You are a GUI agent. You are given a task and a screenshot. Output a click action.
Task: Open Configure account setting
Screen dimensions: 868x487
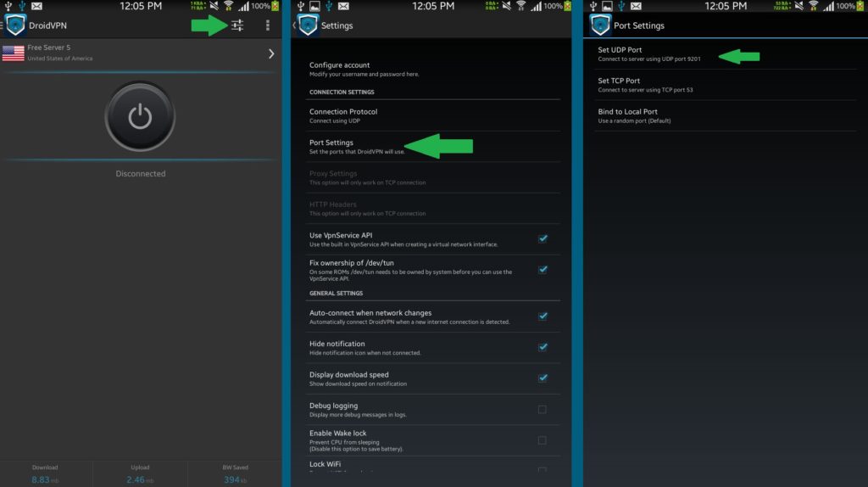pos(432,69)
